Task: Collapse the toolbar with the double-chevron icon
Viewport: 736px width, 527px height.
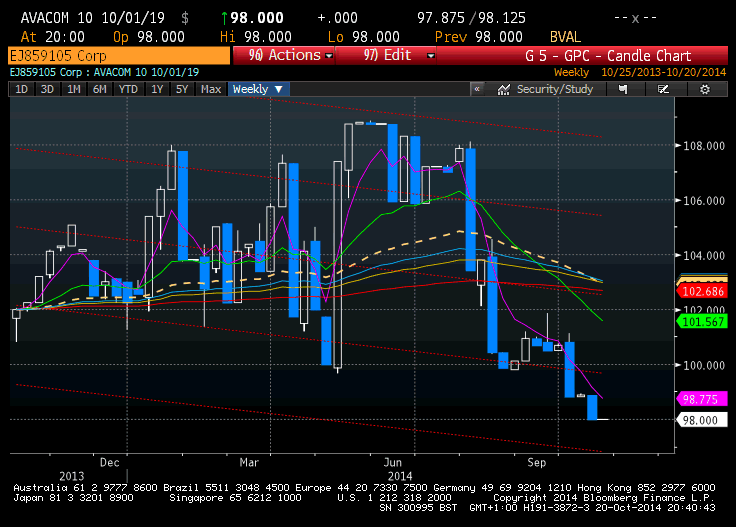Action: click(x=477, y=89)
